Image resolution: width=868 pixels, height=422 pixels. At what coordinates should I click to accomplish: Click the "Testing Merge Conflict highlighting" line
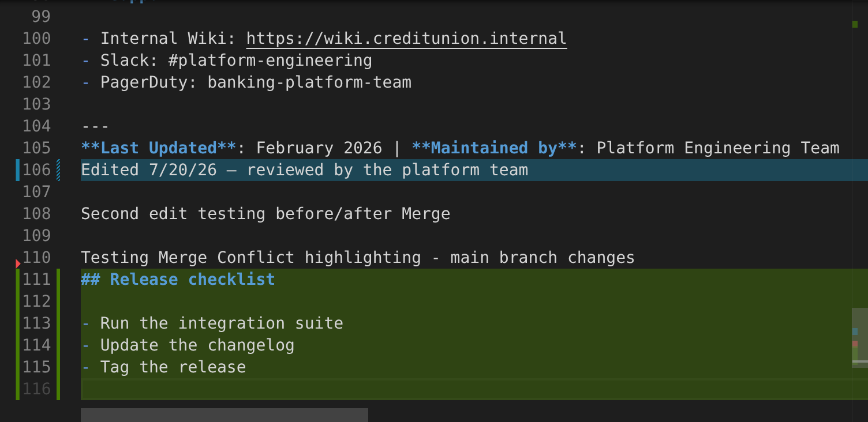(x=358, y=258)
